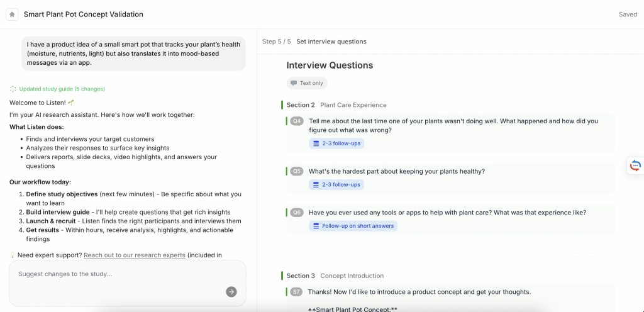The height and width of the screenshot is (312, 644).
Task: Click the Q5 question badge
Action: click(x=297, y=171)
